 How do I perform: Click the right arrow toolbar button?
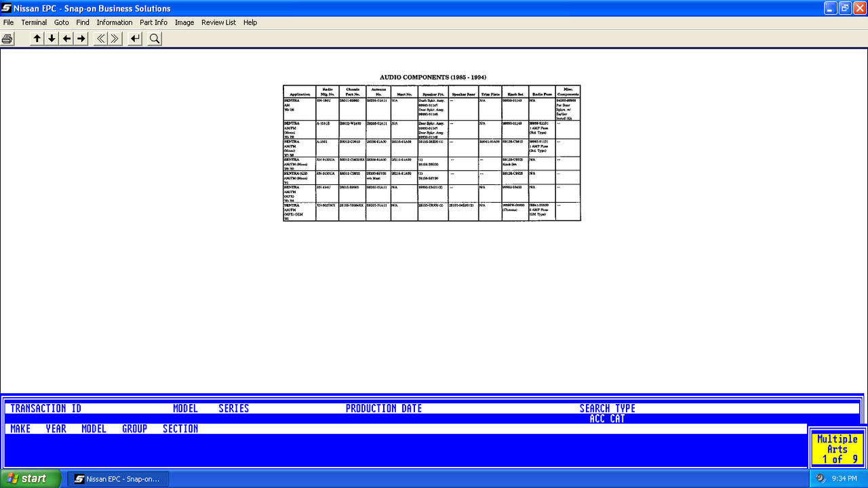[x=81, y=39]
